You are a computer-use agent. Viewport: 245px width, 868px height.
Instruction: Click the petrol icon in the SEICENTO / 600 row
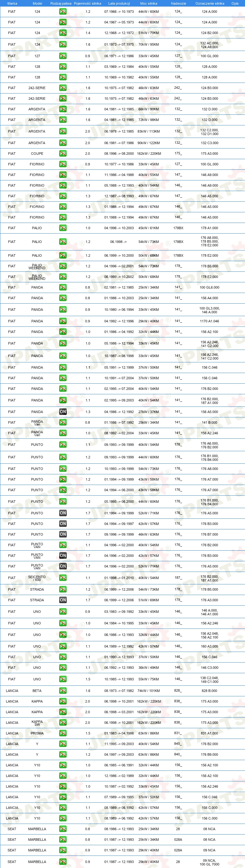click(x=63, y=578)
